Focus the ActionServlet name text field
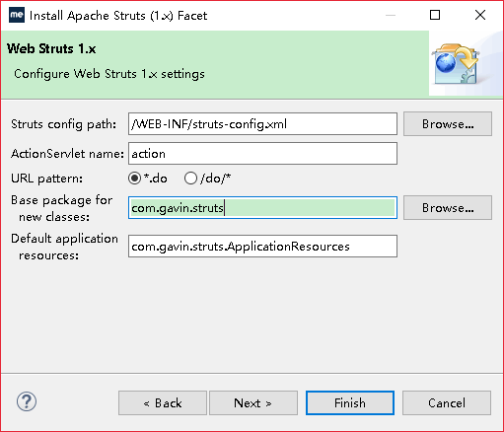Viewport: 504px width, 432px height. click(x=262, y=154)
